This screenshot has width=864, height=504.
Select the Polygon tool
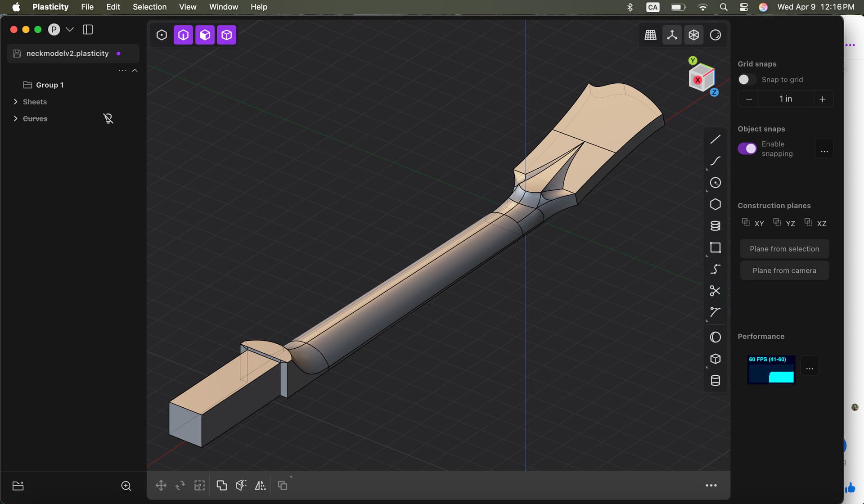[x=715, y=204]
